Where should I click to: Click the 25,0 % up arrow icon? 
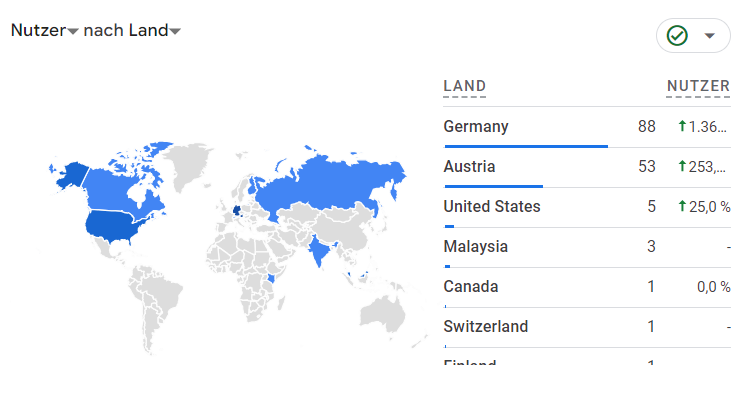[683, 206]
